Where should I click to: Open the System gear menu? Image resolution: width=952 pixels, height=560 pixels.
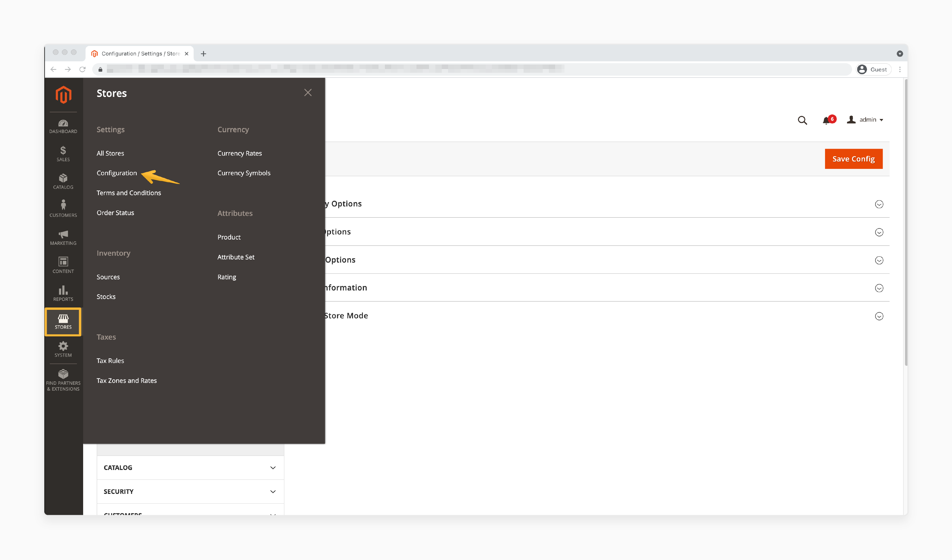[63, 349]
